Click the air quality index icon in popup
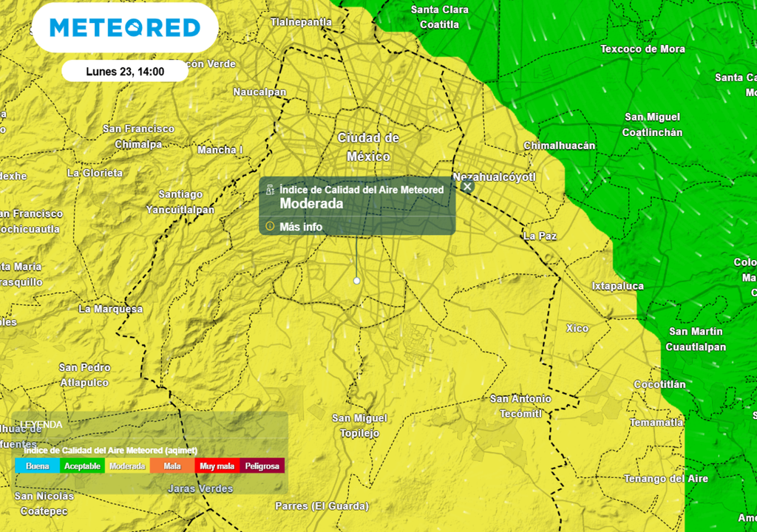Screen dimensions: 757x532 [270, 190]
